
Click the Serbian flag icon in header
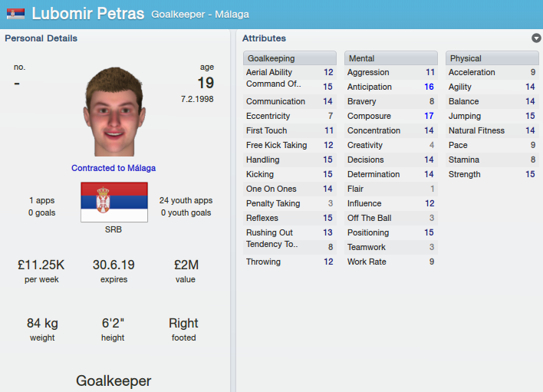tap(15, 14)
